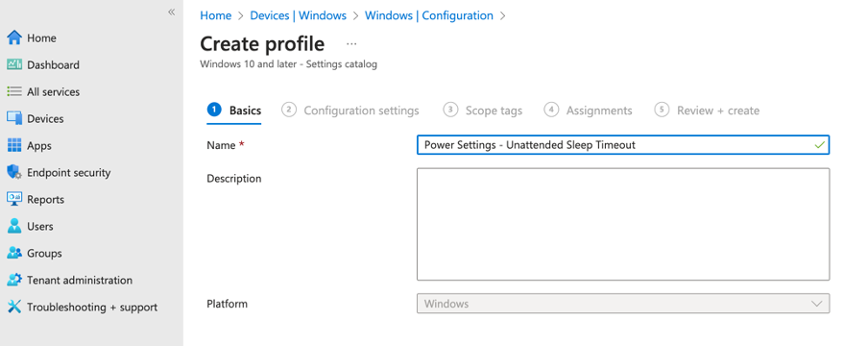
Task: Click the Endpoint security shield icon
Action: point(14,172)
